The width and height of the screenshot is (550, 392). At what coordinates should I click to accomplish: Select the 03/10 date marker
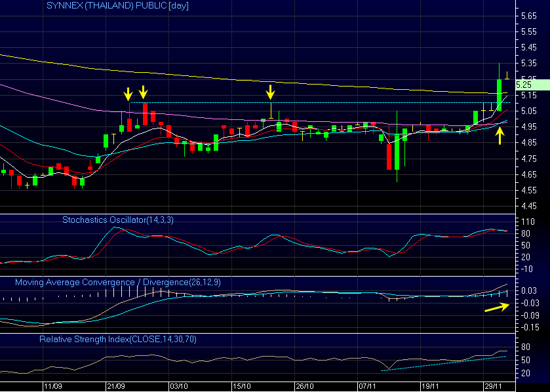pos(178,387)
